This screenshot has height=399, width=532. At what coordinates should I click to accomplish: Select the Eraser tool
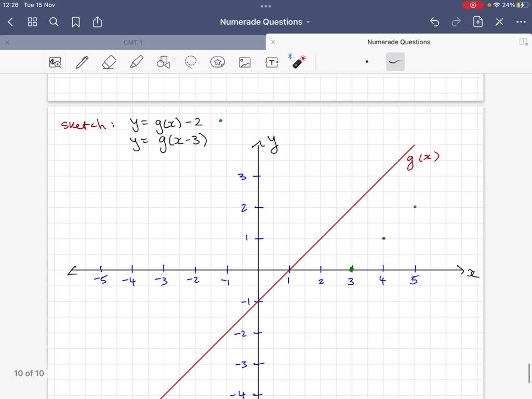[109, 62]
